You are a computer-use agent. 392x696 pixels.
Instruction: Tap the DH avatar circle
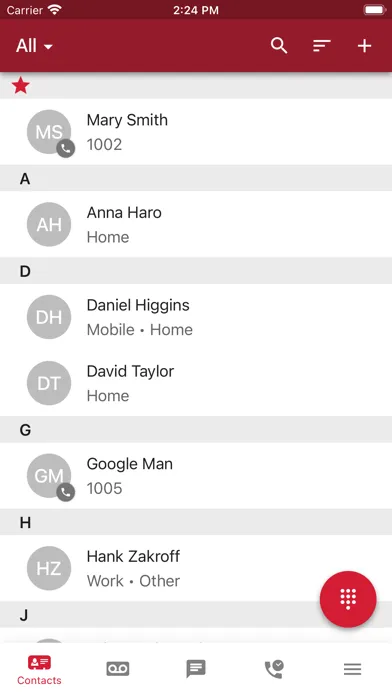(49, 317)
